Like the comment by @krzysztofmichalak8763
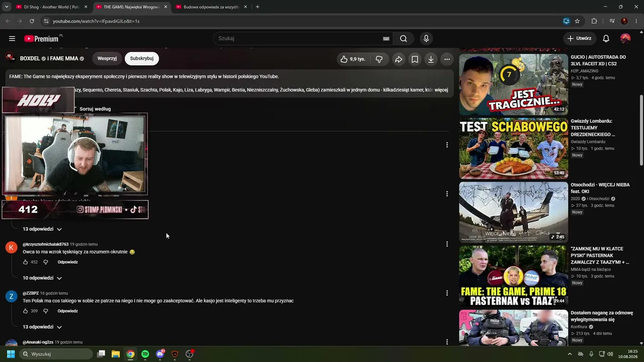644x362 pixels. click(x=25, y=262)
